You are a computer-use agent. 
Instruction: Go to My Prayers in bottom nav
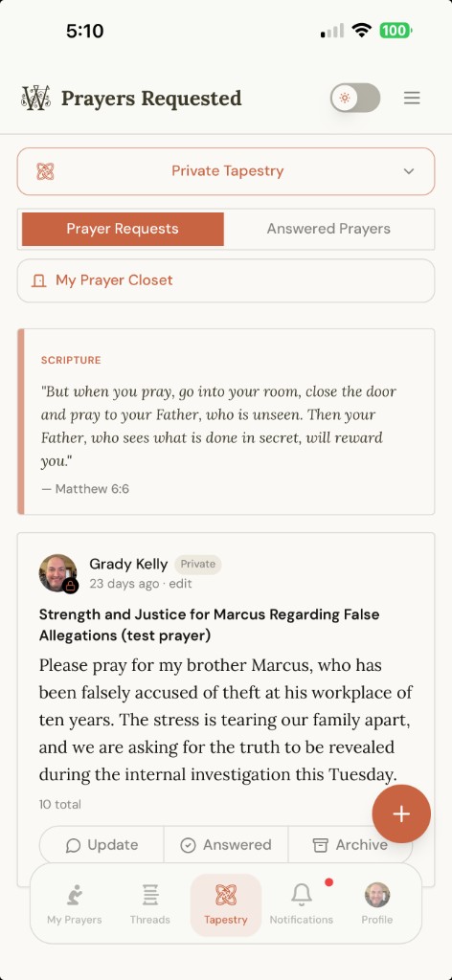pos(75,904)
